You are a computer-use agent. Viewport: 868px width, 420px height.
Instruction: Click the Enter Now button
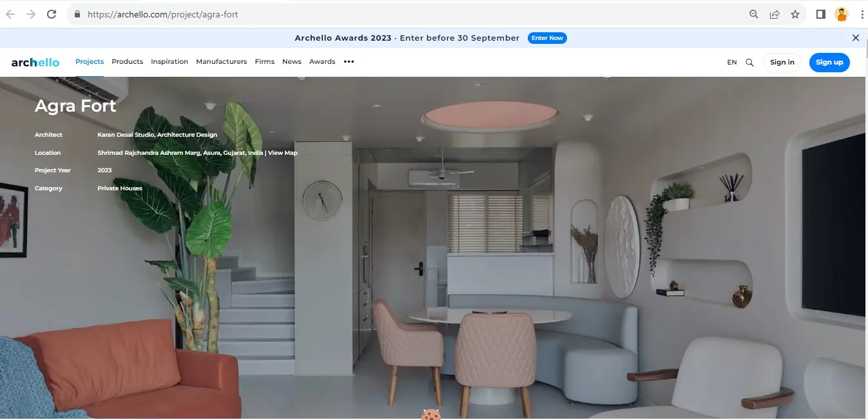[547, 38]
